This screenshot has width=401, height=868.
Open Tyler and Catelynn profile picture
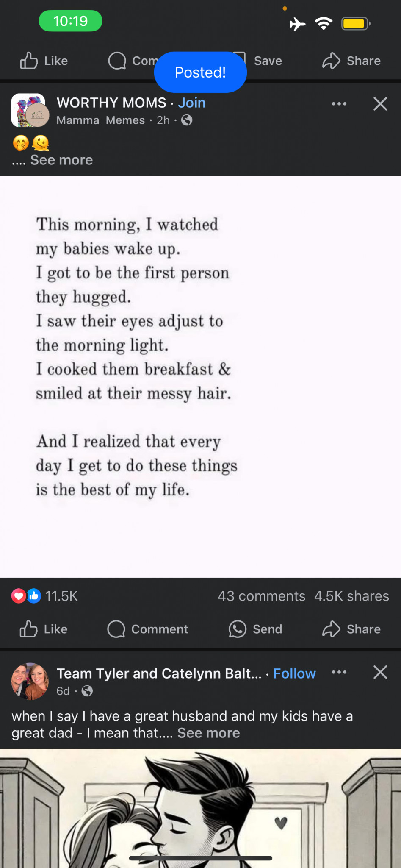[x=30, y=681]
